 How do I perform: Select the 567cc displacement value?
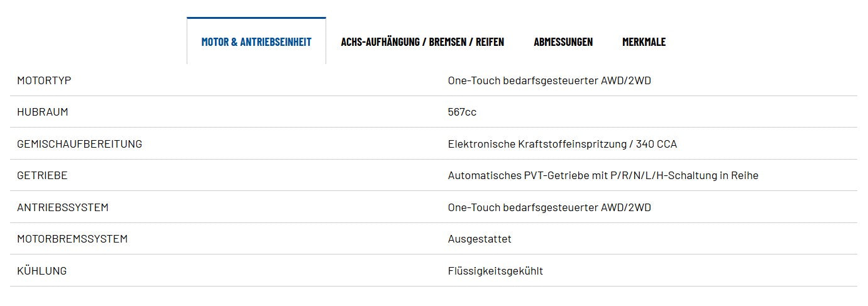(462, 112)
